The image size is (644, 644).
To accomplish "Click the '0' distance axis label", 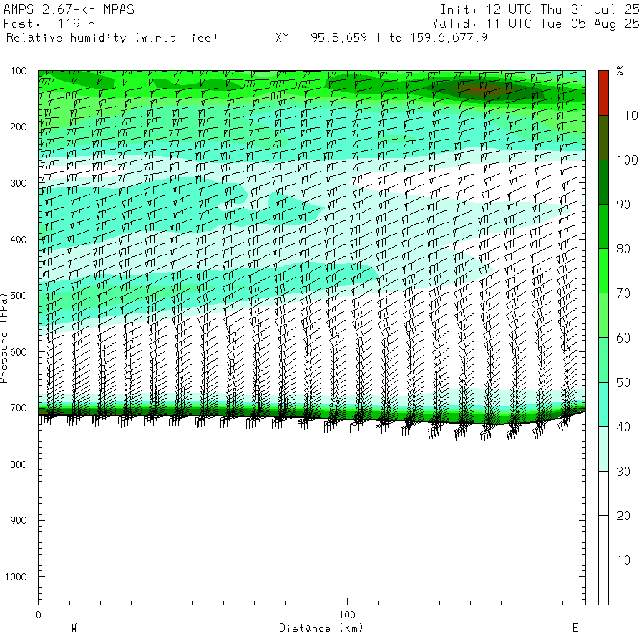I will tap(39, 615).
